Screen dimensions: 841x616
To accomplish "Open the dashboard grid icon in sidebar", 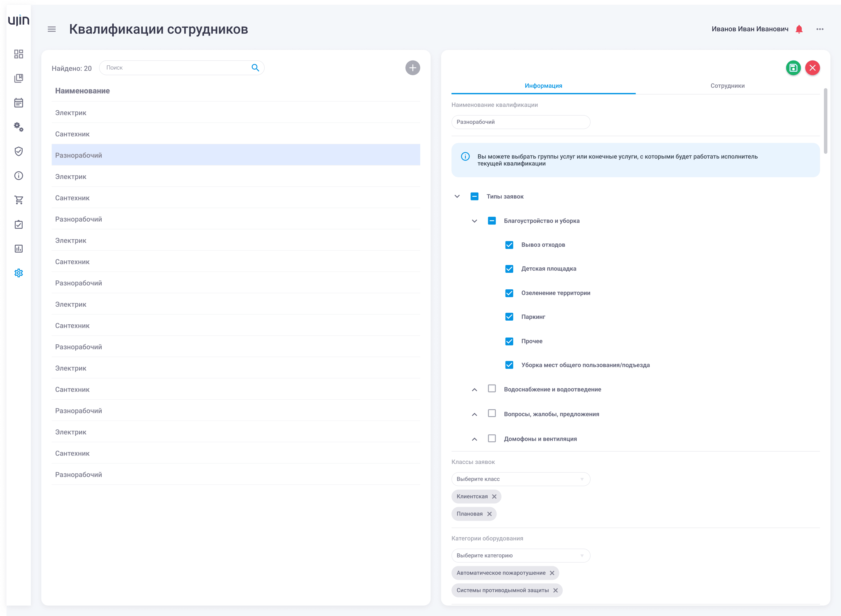I will tap(19, 54).
